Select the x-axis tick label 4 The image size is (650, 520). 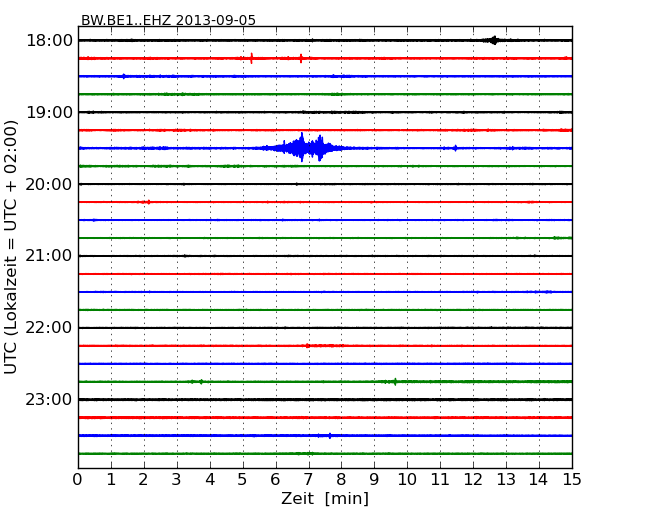click(210, 479)
